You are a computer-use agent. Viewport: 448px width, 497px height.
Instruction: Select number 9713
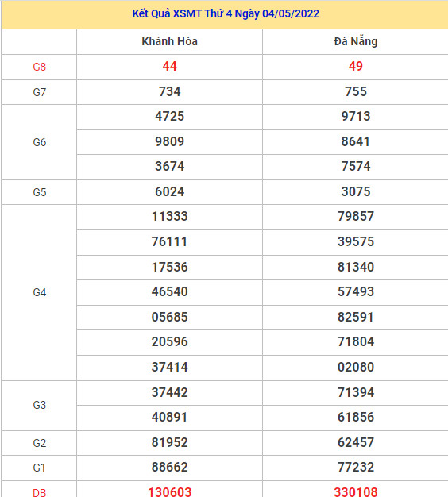[356, 117]
